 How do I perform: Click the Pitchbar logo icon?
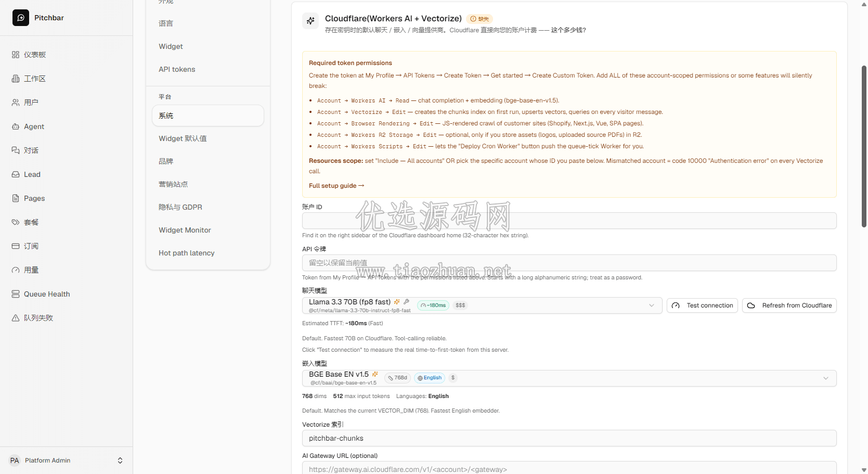tap(21, 18)
